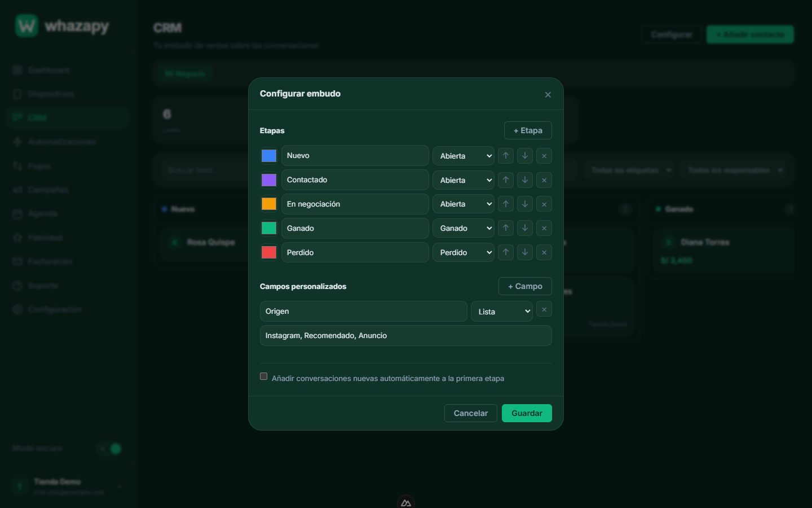Image resolution: width=812 pixels, height=508 pixels.
Task: Move the Nuevo stage up
Action: [506, 156]
